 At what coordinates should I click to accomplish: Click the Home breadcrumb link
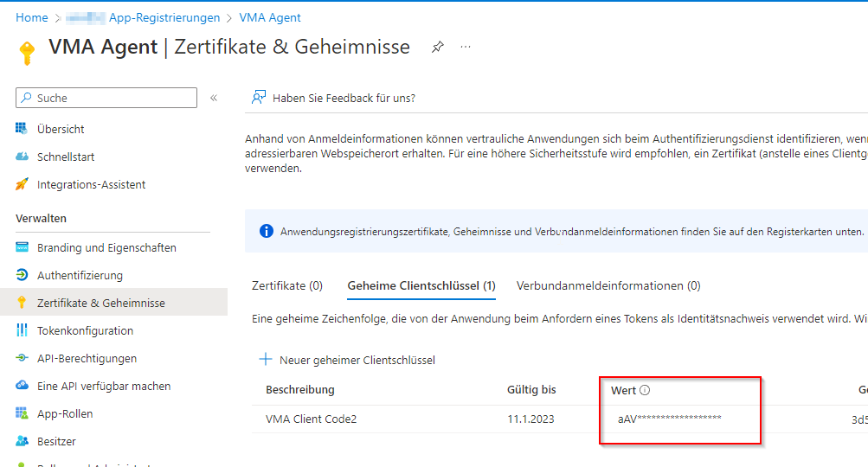click(x=32, y=18)
